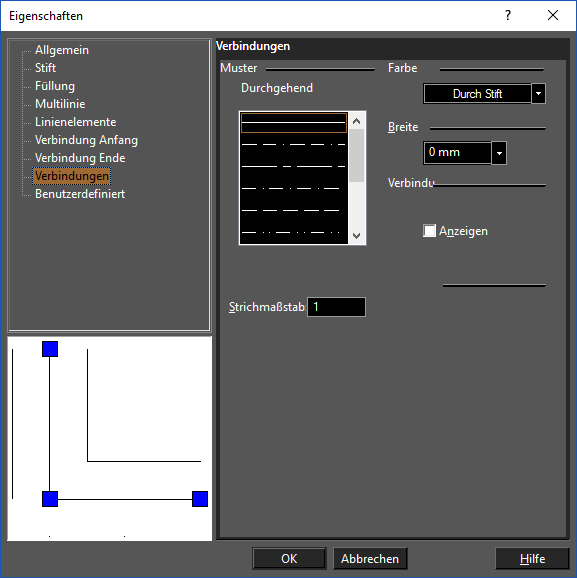Close the Eigenschaften dialog

pos(553,15)
